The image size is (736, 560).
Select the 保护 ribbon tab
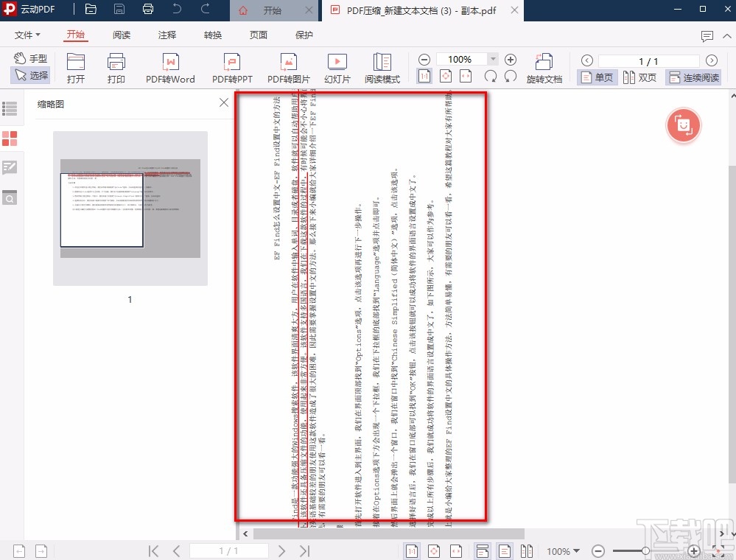click(304, 35)
